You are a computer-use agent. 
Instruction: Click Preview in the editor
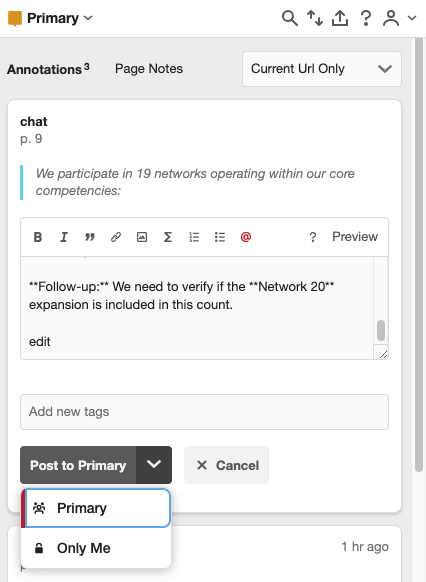(x=355, y=237)
